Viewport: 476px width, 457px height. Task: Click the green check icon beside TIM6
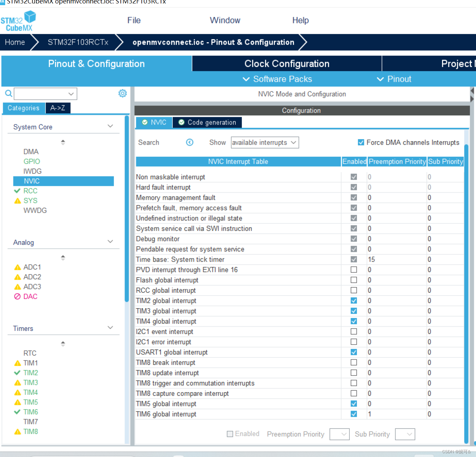(x=17, y=412)
